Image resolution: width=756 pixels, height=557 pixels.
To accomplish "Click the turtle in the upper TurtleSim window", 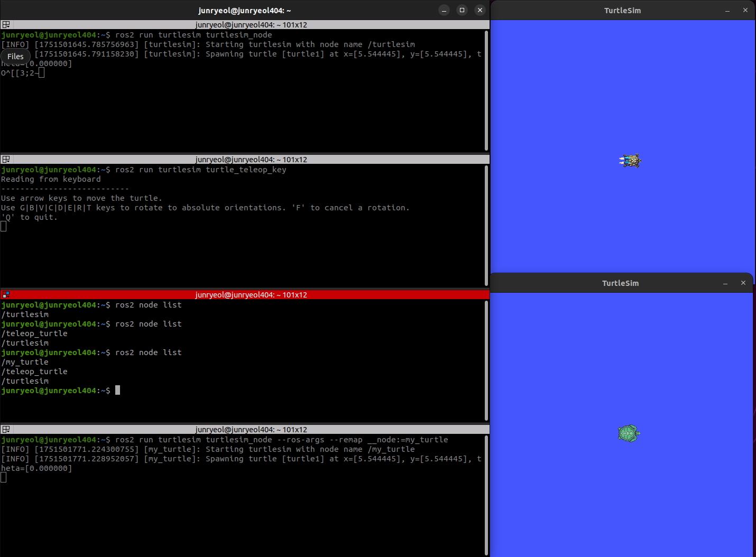I will pos(630,160).
